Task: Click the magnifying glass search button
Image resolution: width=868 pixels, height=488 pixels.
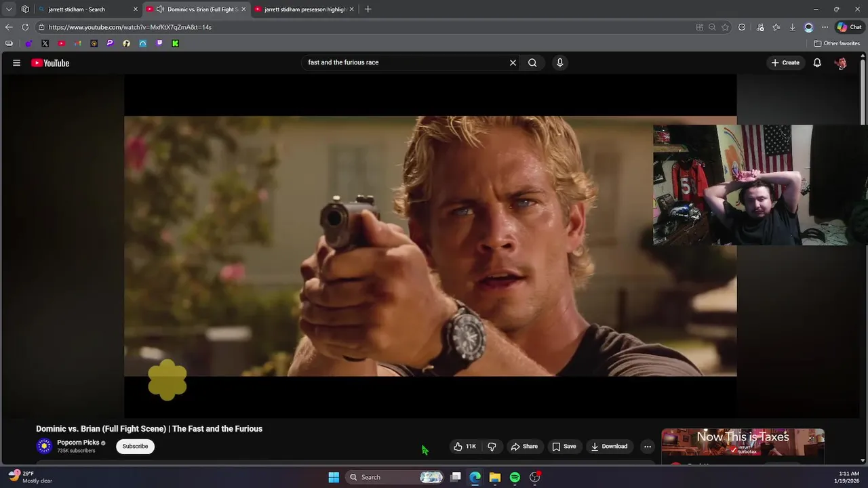Action: click(532, 62)
